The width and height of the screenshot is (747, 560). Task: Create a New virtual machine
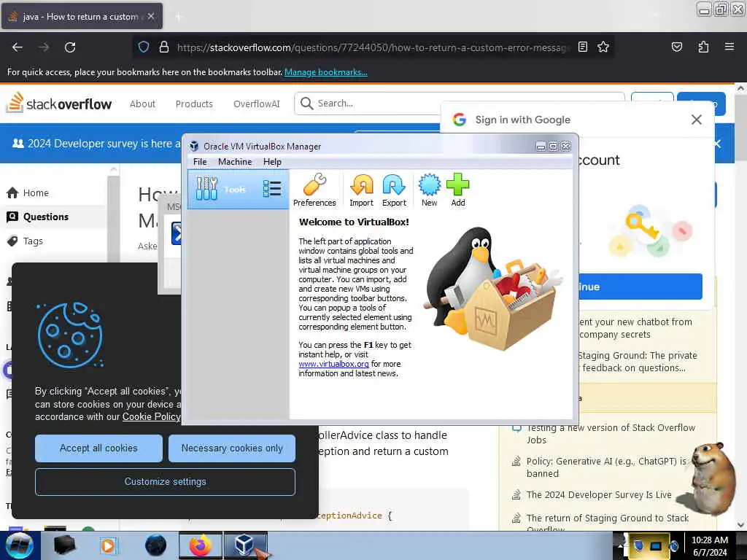click(x=429, y=190)
